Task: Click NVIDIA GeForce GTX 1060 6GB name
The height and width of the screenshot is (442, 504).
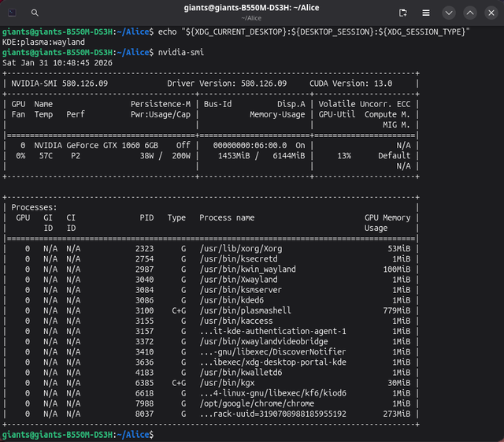Action: point(96,146)
